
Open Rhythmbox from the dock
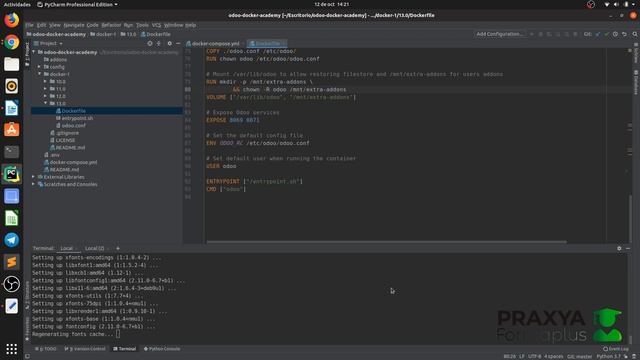point(11,86)
